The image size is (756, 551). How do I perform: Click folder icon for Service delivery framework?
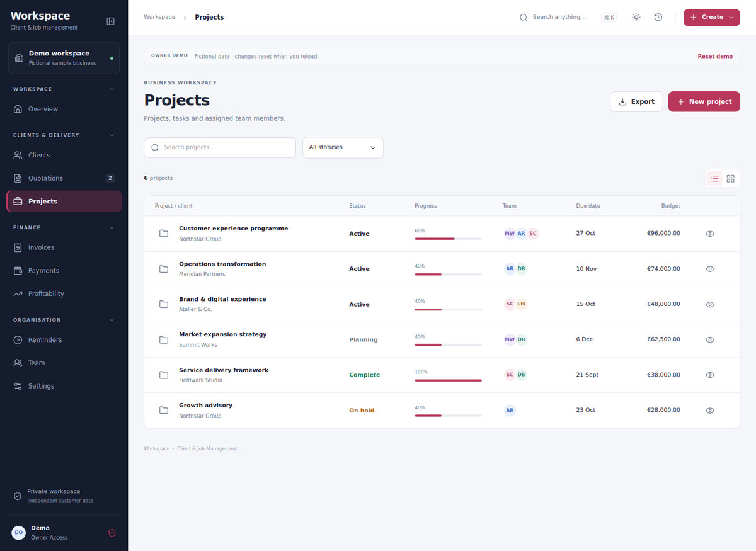[x=164, y=375]
